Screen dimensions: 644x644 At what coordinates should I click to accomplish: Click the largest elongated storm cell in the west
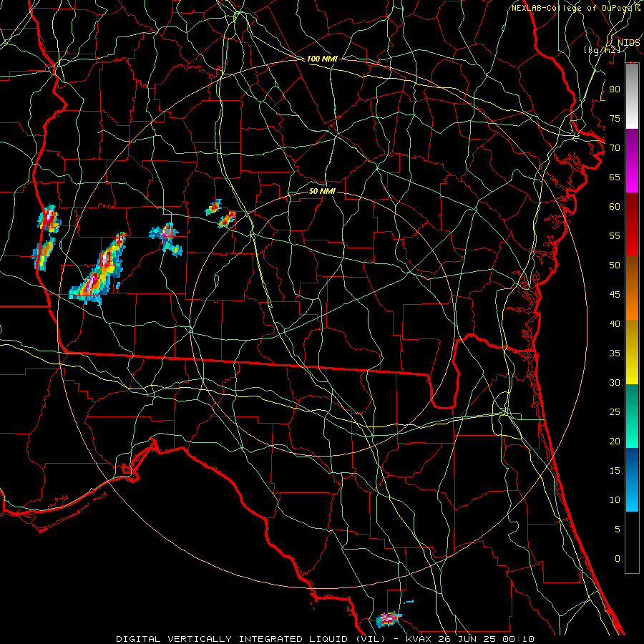(x=98, y=269)
